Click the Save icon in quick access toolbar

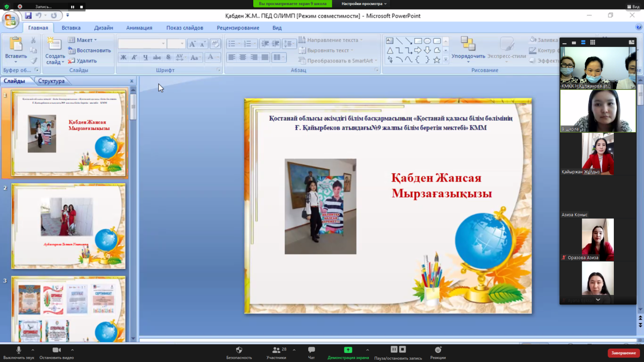(28, 16)
